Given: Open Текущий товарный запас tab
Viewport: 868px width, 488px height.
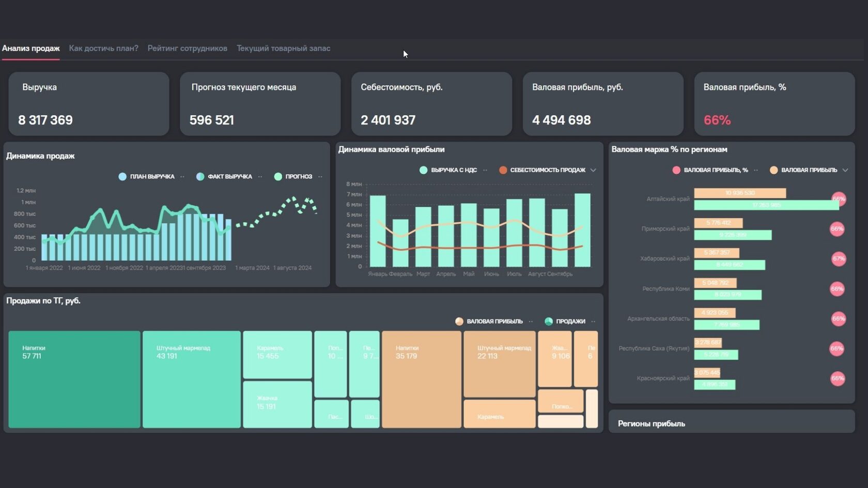Looking at the screenshot, I should [283, 48].
